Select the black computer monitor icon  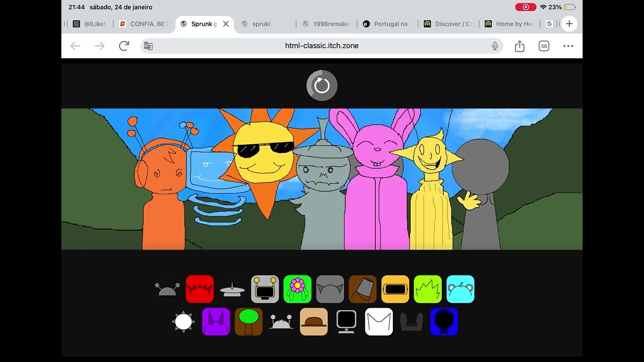[347, 322]
